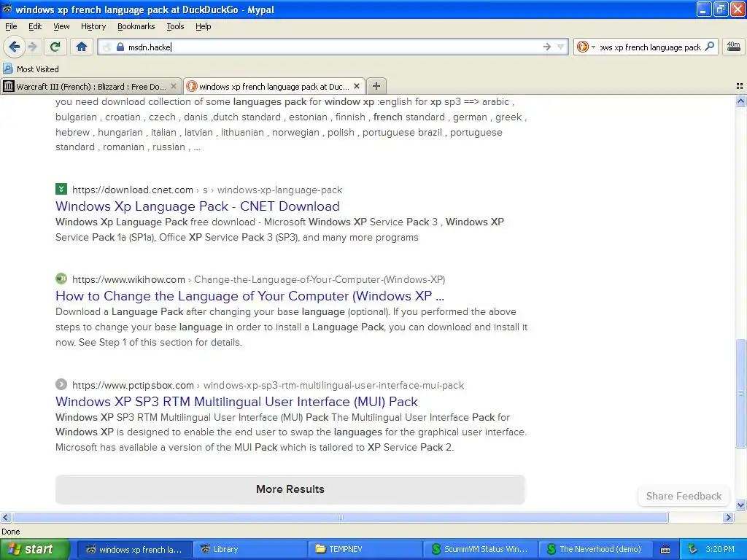The width and height of the screenshot is (747, 560).
Task: Select the windows xp french language pack tab
Action: pos(274,86)
